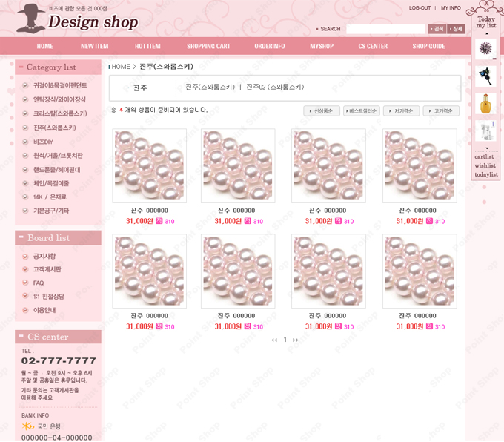504x442 pixels.
Task: Sort products by 신상품순
Action: click(x=322, y=111)
